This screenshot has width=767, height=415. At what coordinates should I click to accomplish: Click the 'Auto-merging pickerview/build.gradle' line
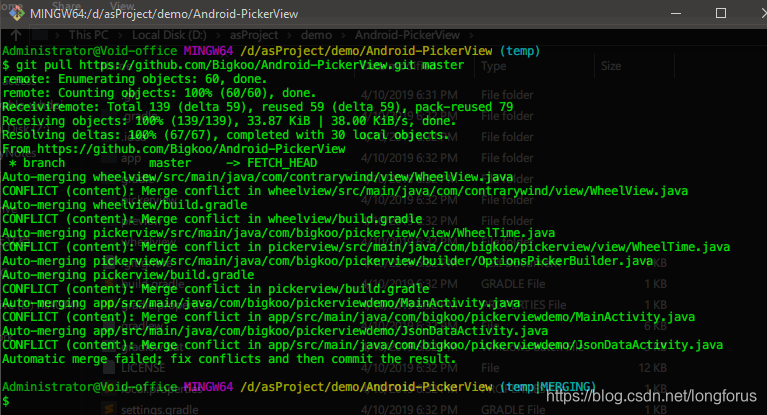pyautogui.click(x=128, y=275)
